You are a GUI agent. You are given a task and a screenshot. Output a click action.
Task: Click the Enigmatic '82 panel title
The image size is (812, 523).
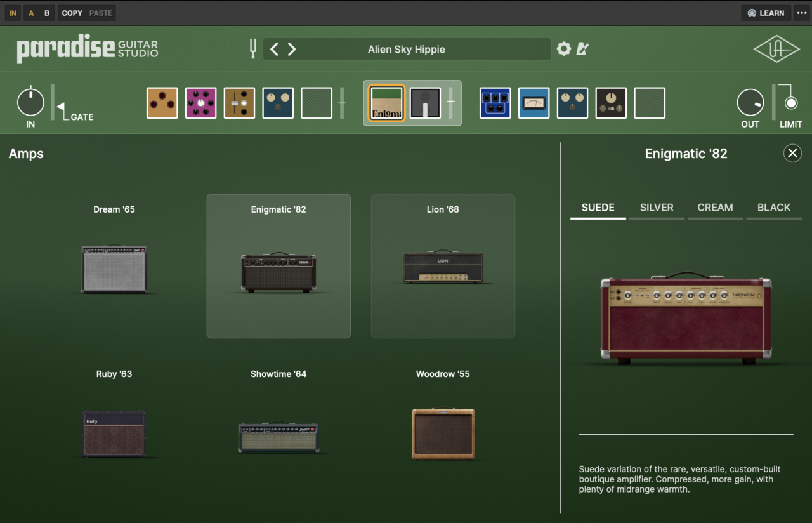[686, 154]
